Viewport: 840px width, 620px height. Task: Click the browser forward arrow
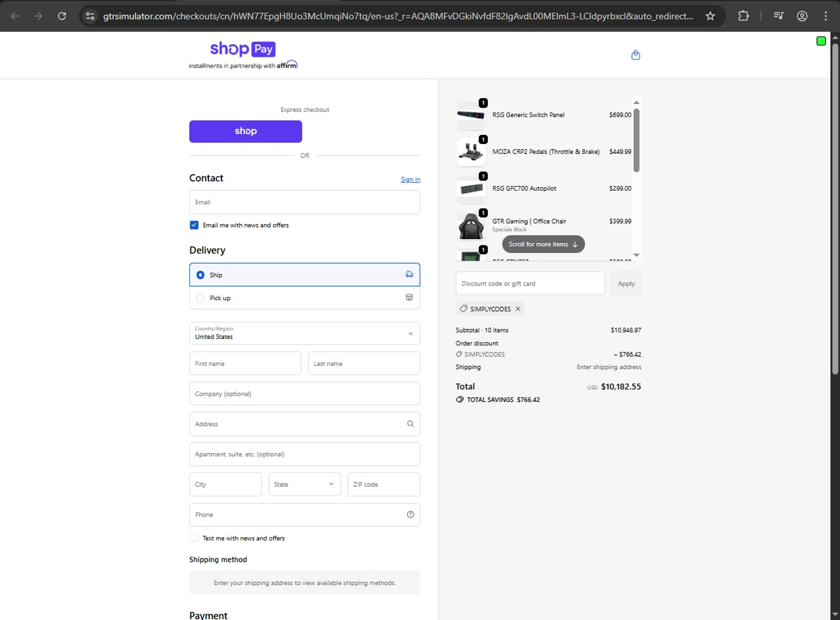coord(38,16)
